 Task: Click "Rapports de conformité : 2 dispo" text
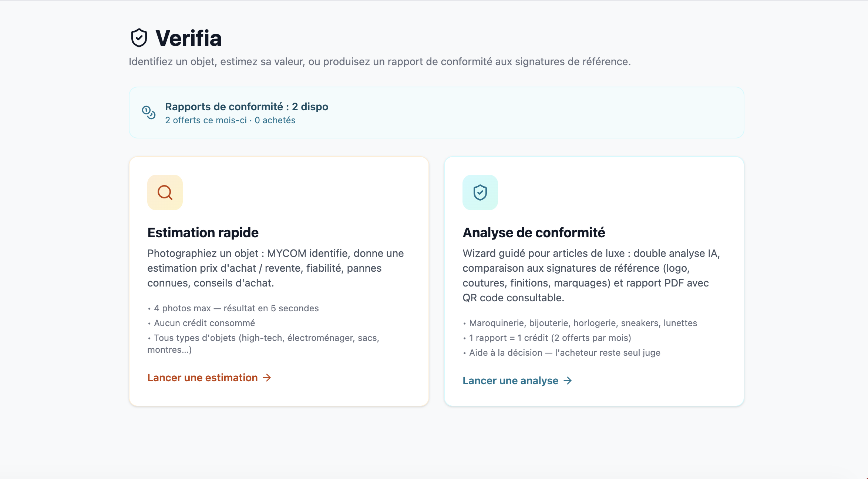pyautogui.click(x=246, y=107)
